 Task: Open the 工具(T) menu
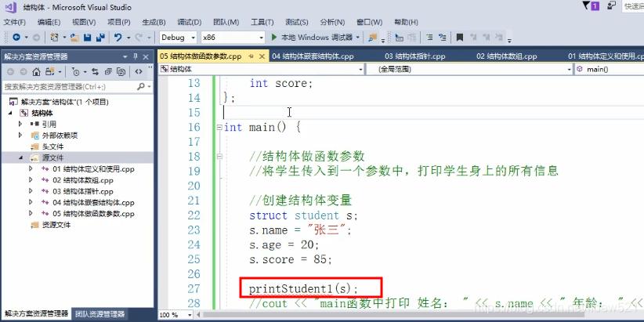pyautogui.click(x=262, y=22)
